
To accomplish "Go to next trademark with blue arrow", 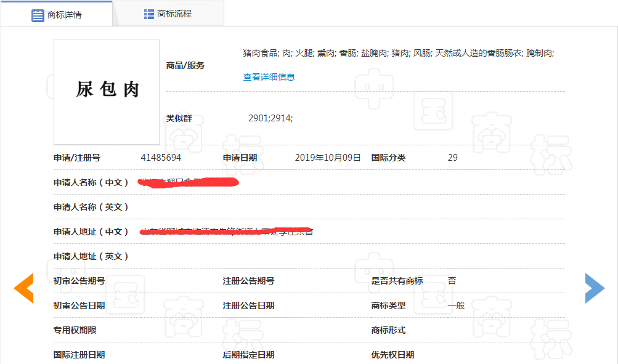I will [595, 288].
